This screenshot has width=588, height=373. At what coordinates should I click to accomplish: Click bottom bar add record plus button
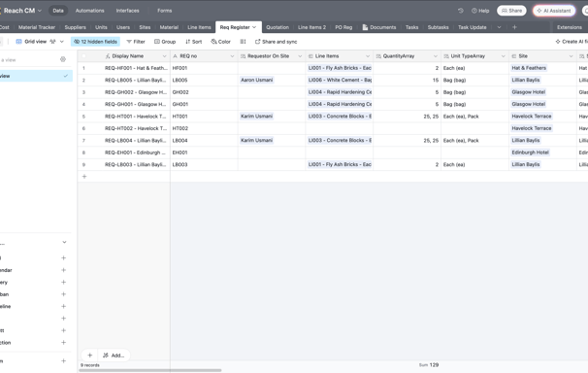tap(90, 355)
